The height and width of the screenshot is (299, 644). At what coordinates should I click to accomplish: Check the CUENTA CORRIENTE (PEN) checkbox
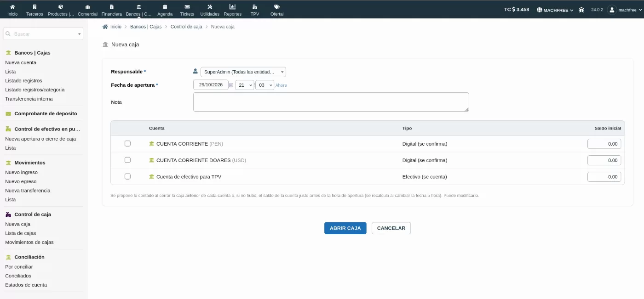click(127, 144)
